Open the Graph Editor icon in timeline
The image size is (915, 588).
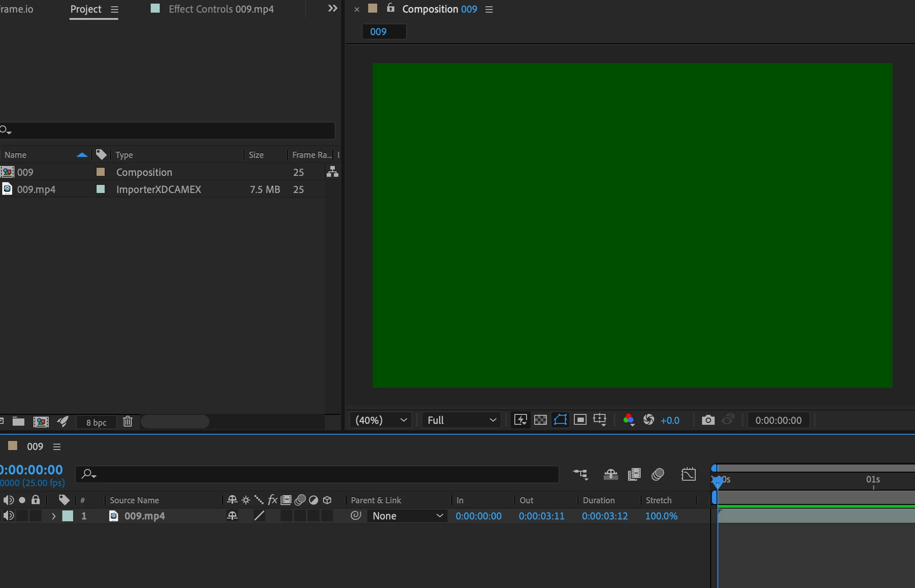[x=689, y=474]
